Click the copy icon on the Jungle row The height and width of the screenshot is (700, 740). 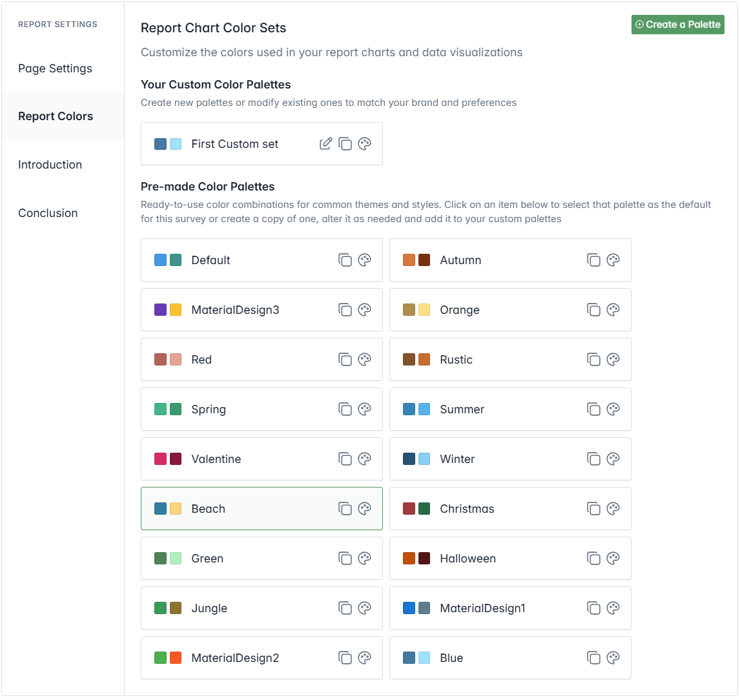point(345,608)
